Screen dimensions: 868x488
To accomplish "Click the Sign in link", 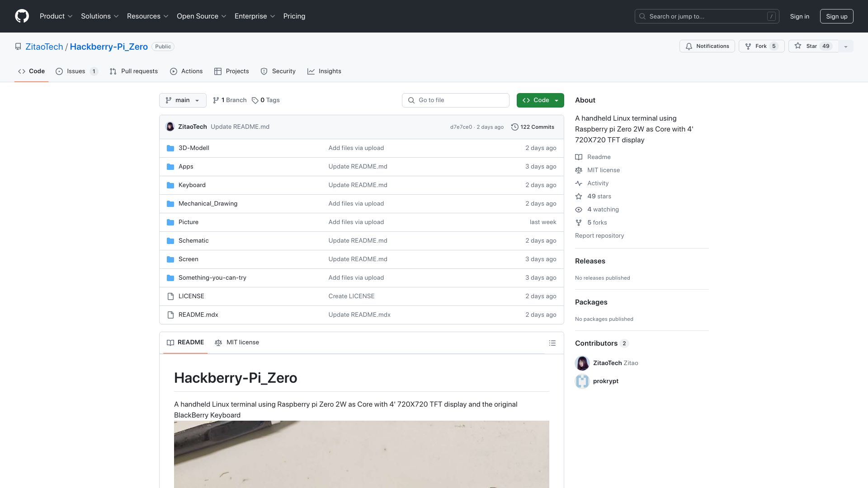I will [800, 16].
